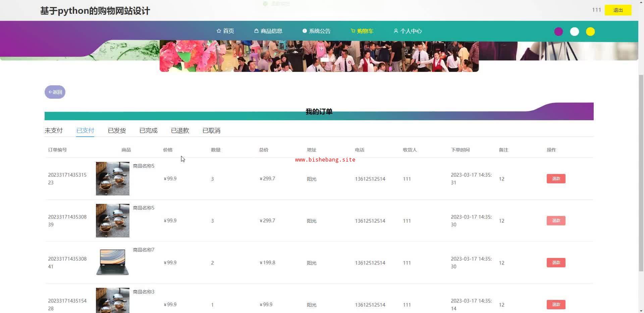
Task: Click the banner carousel image of the crowd
Action: (319, 56)
